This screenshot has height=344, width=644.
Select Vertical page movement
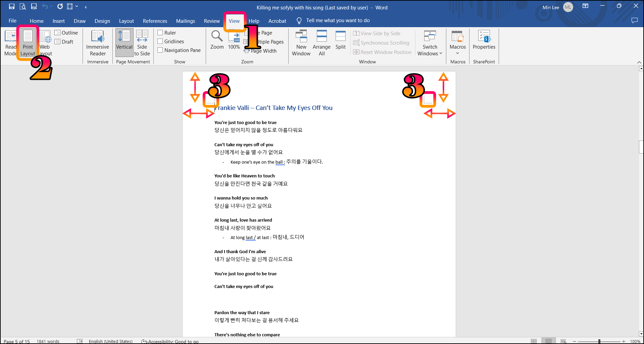(124, 43)
